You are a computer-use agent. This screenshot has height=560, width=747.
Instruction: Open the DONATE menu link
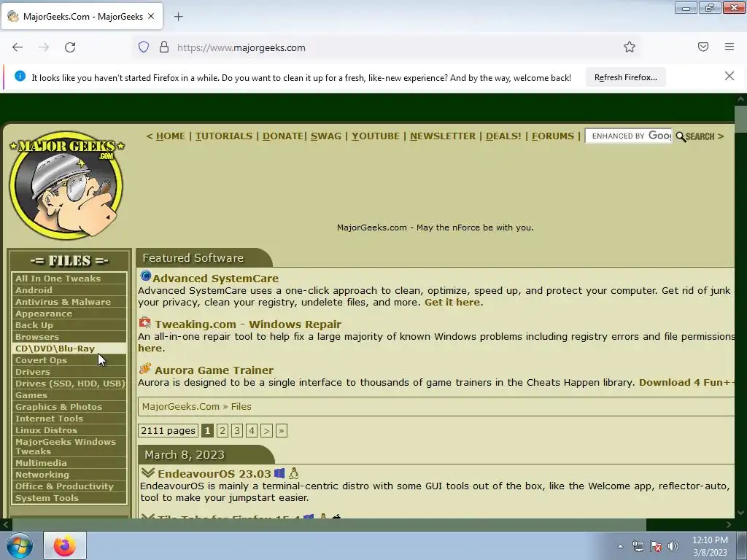(283, 136)
